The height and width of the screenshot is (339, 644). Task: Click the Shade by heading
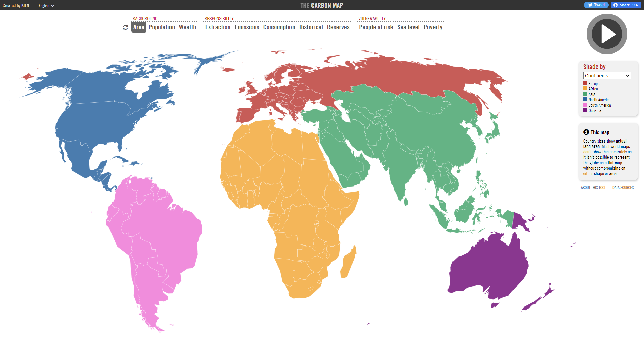[x=594, y=67]
